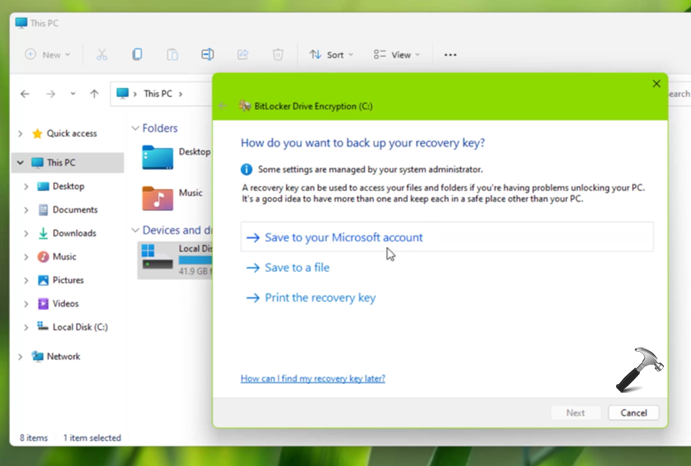This screenshot has width=691, height=466.
Task: Click the Up arrow navigation icon
Action: click(94, 94)
